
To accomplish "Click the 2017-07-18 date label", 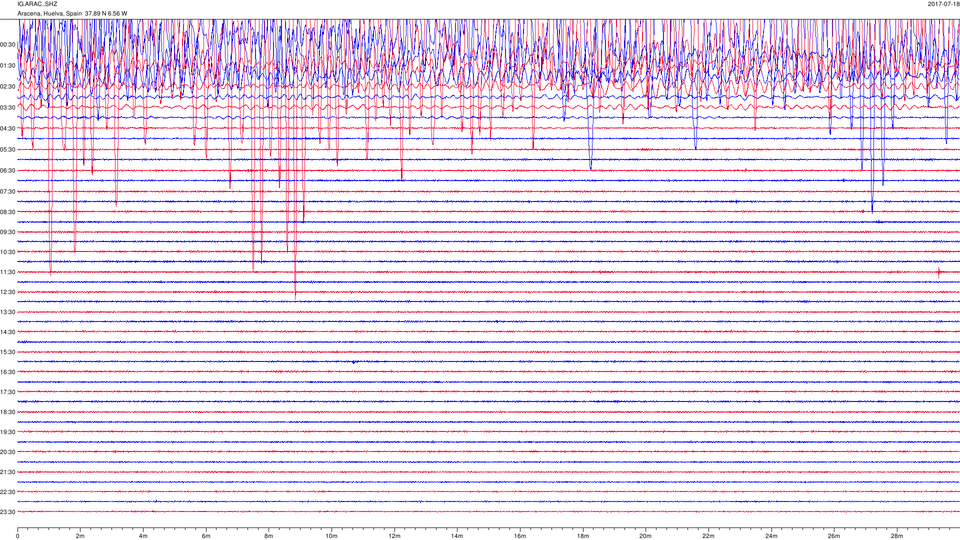I will tap(943, 4).
